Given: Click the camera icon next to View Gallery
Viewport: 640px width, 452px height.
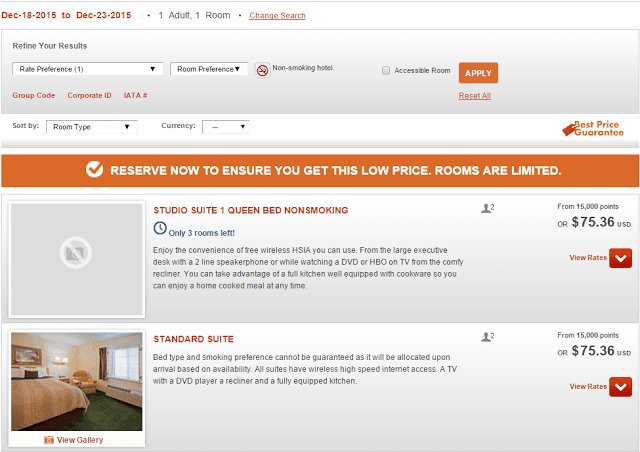Looking at the screenshot, I should click(x=49, y=440).
